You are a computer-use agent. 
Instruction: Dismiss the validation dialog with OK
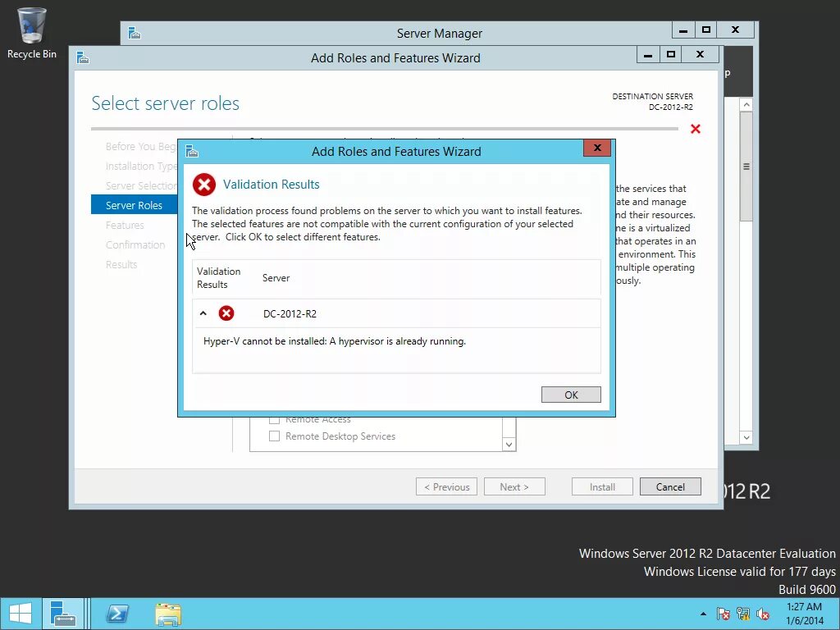click(571, 395)
